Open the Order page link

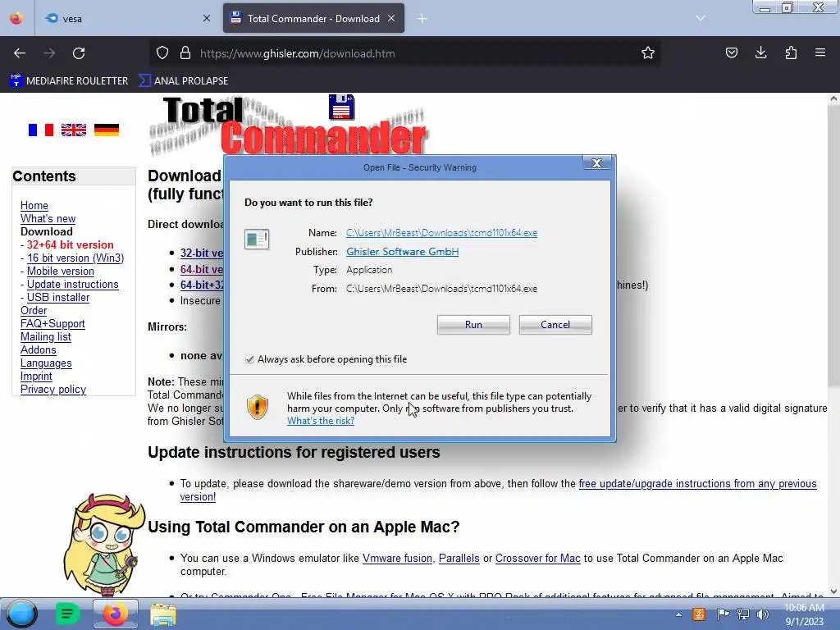click(34, 310)
